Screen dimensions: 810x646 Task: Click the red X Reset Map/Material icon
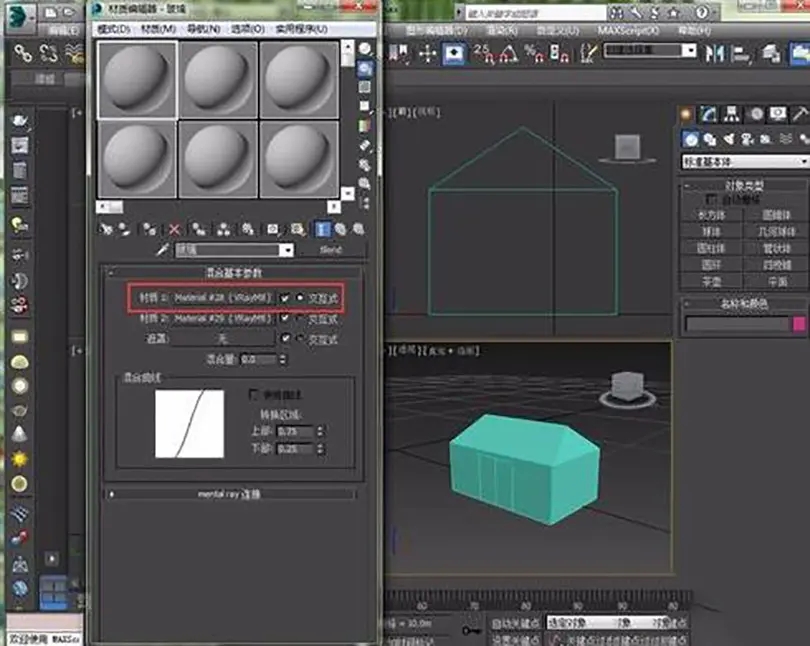click(174, 229)
